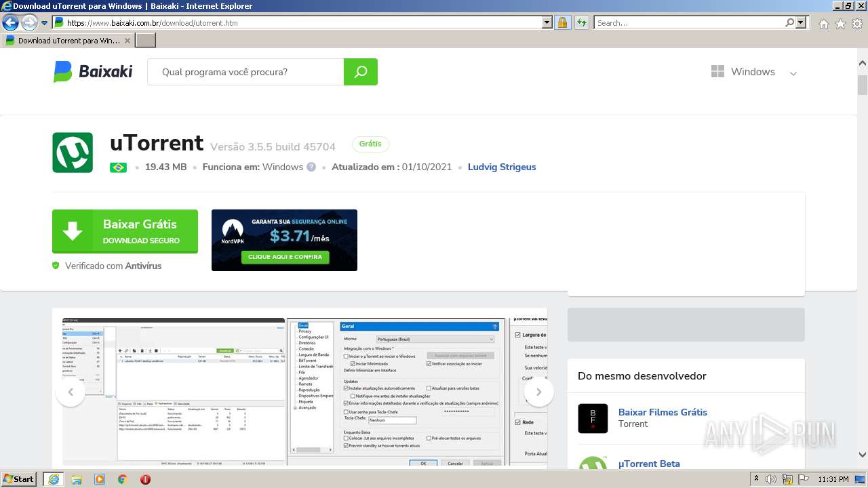This screenshot has height=488, width=868.
Task: Click the 'Do mesmo desenvolvedor' heading
Action: (642, 376)
